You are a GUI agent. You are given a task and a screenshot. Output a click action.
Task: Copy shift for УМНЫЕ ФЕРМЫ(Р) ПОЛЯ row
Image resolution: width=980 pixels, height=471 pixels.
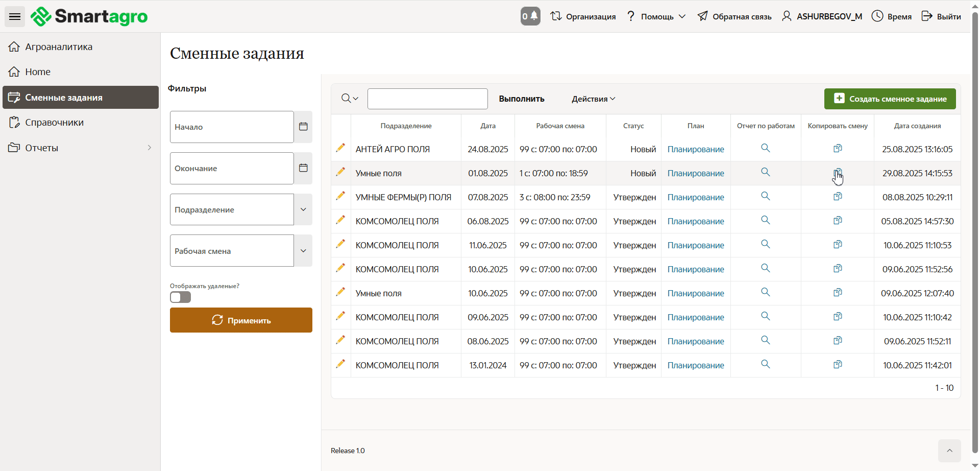coord(838,197)
